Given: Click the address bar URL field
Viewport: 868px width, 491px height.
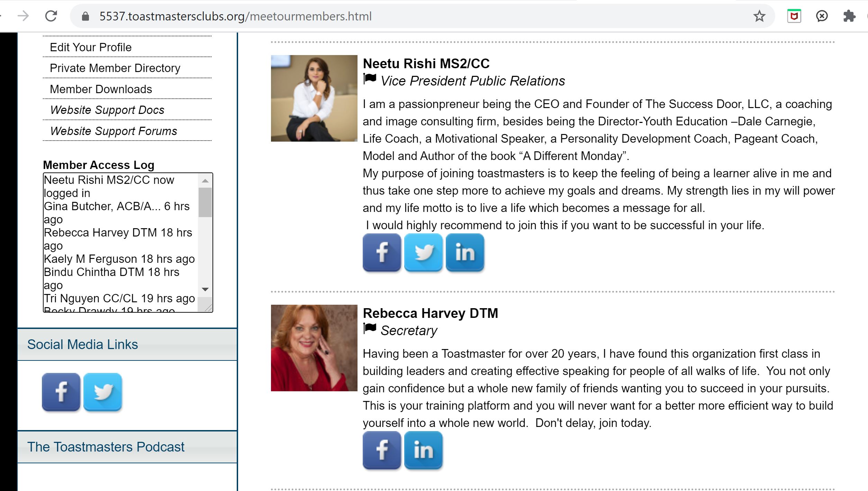Looking at the screenshot, I should coord(235,16).
